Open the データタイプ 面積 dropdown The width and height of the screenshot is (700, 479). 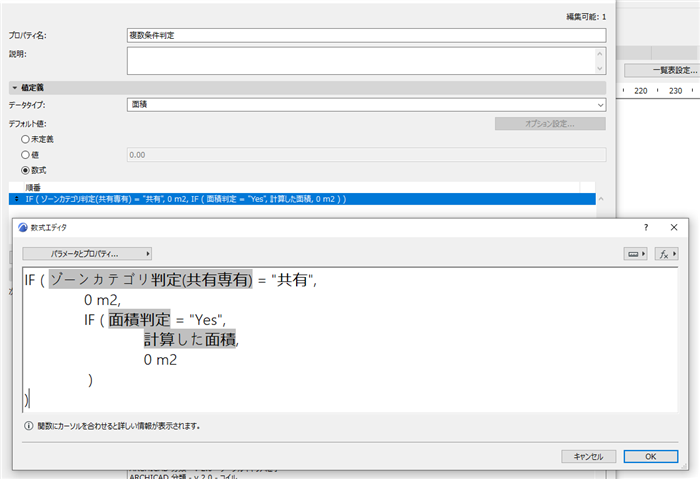[366, 104]
